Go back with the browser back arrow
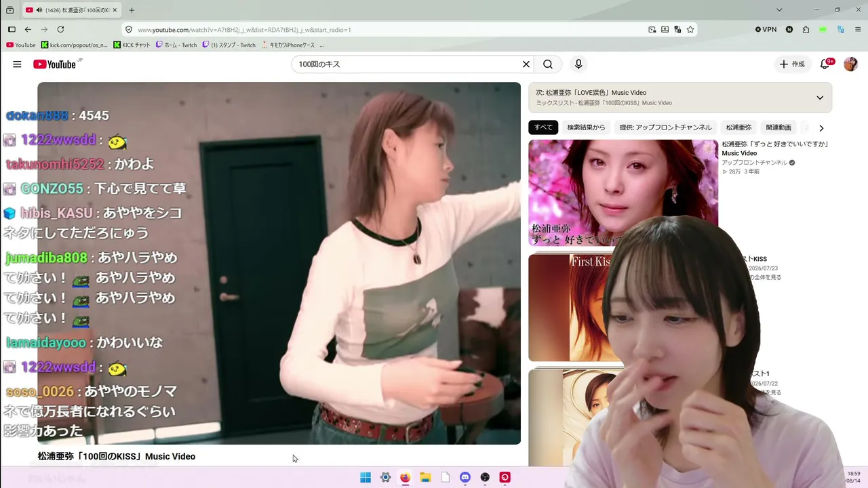The height and width of the screenshot is (488, 868). tap(28, 30)
